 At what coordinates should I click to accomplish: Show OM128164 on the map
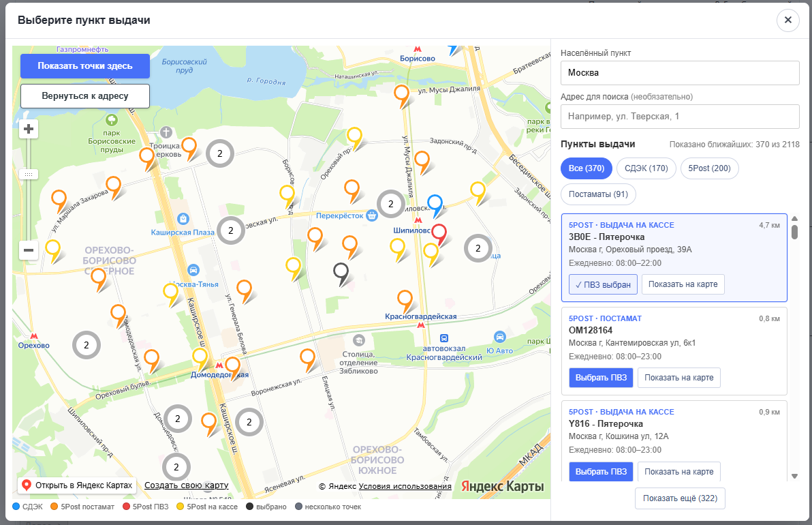(x=679, y=378)
